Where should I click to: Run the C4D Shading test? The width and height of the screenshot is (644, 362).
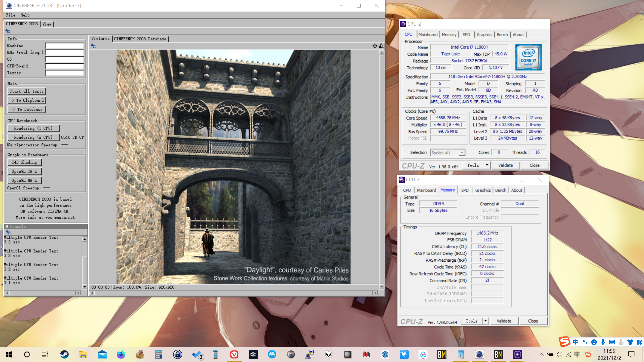pos(24,162)
